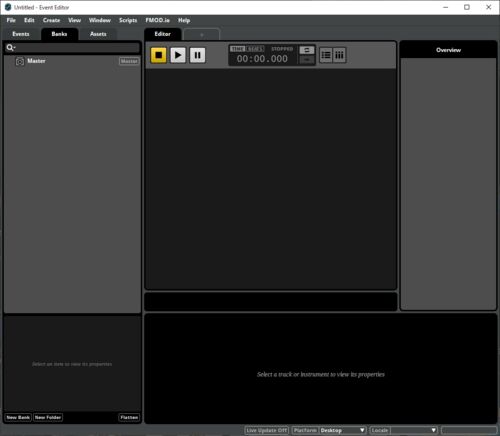Open the Create menu
Screen dimensions: 500x436
click(51, 20)
